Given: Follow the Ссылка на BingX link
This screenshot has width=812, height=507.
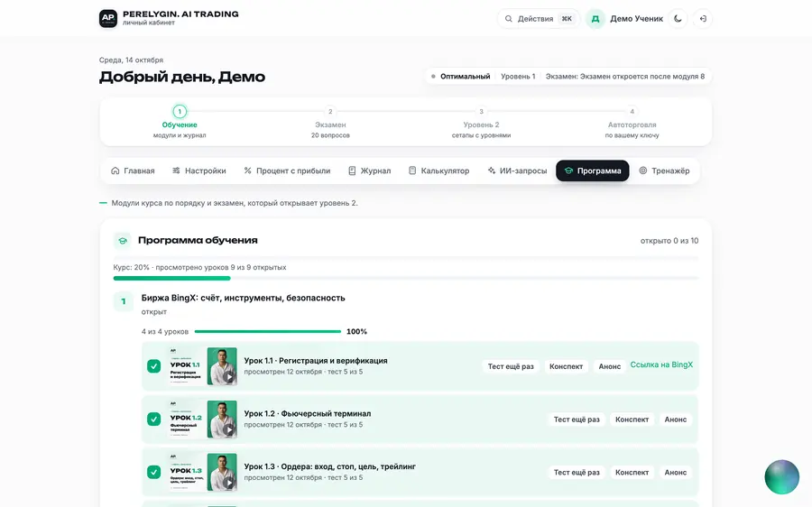Looking at the screenshot, I should tap(661, 364).
